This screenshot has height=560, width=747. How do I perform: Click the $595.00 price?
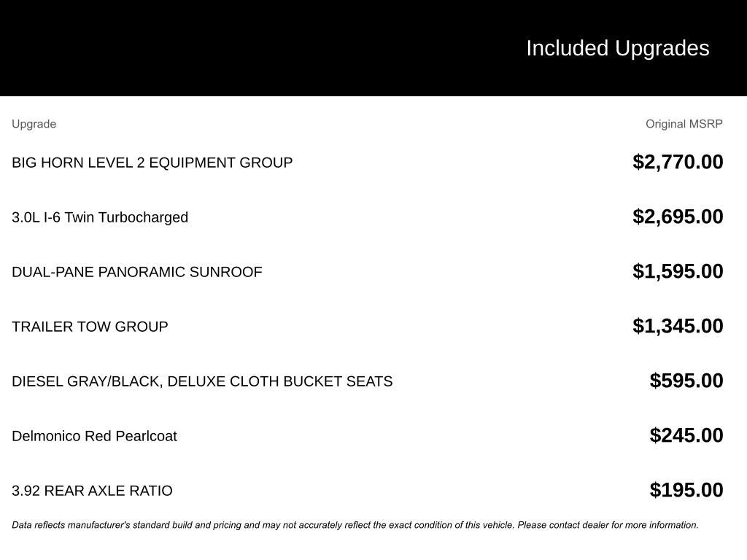[x=686, y=381]
